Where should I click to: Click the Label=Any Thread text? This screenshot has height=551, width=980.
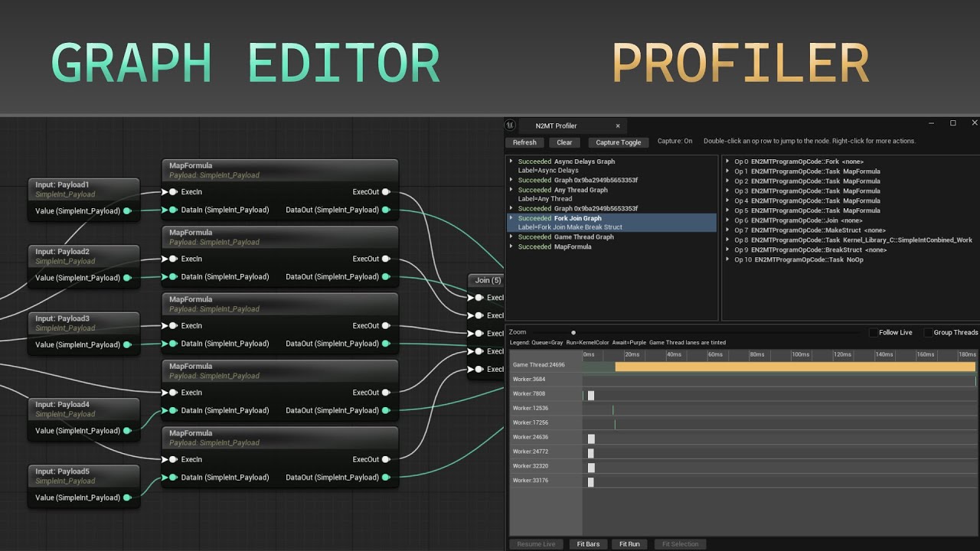tap(545, 199)
